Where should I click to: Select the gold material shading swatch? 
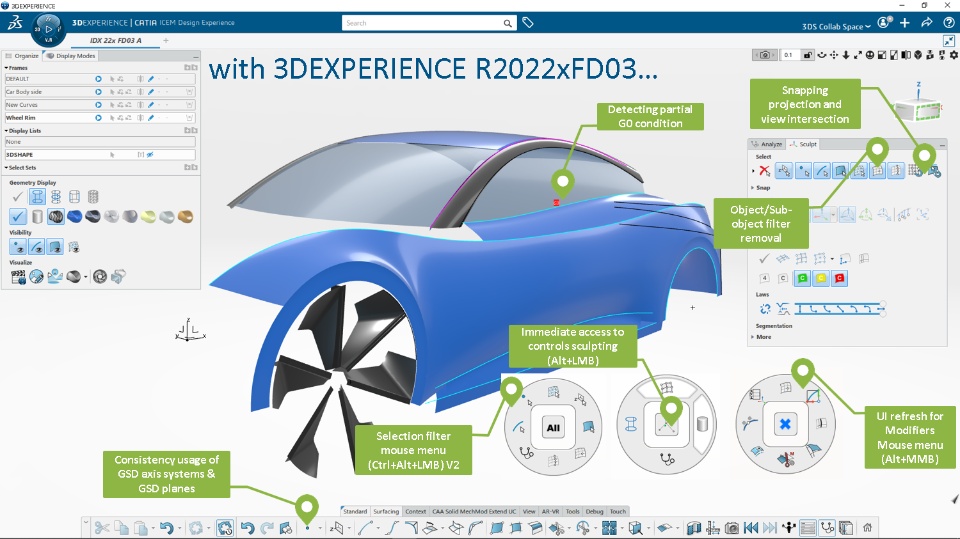tap(186, 216)
